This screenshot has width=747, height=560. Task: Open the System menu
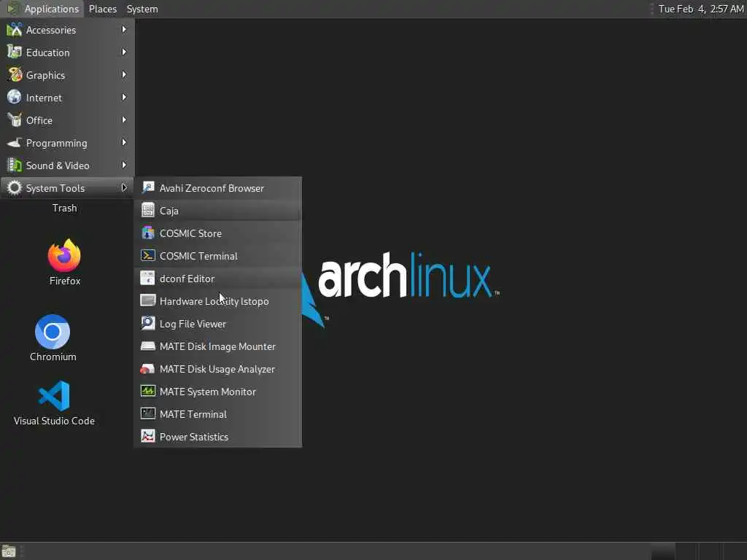click(142, 9)
